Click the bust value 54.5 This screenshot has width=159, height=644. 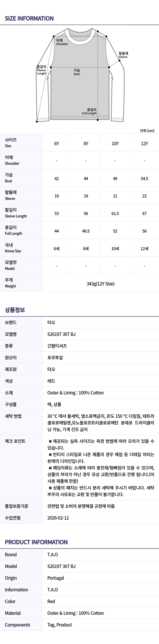click(144, 178)
